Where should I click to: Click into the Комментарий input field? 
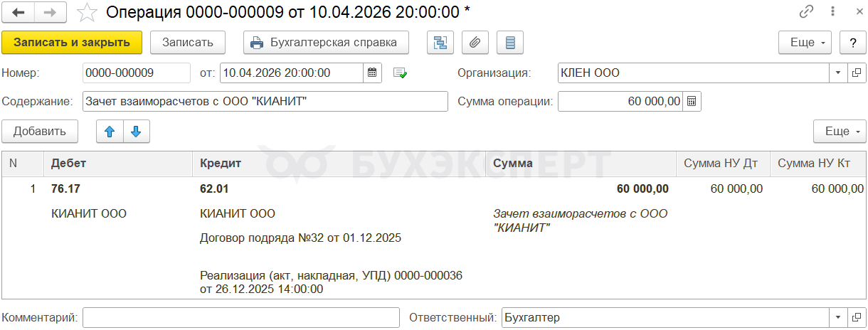(241, 318)
